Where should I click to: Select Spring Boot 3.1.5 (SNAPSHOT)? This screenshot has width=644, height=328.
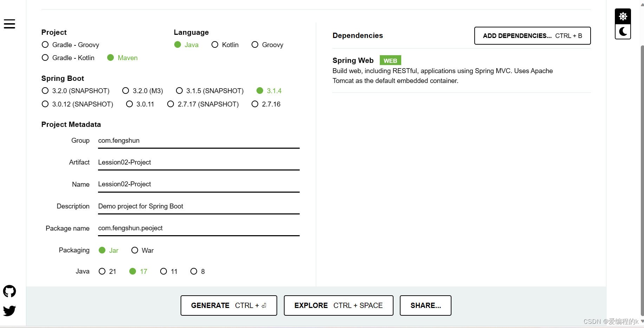pyautogui.click(x=209, y=91)
